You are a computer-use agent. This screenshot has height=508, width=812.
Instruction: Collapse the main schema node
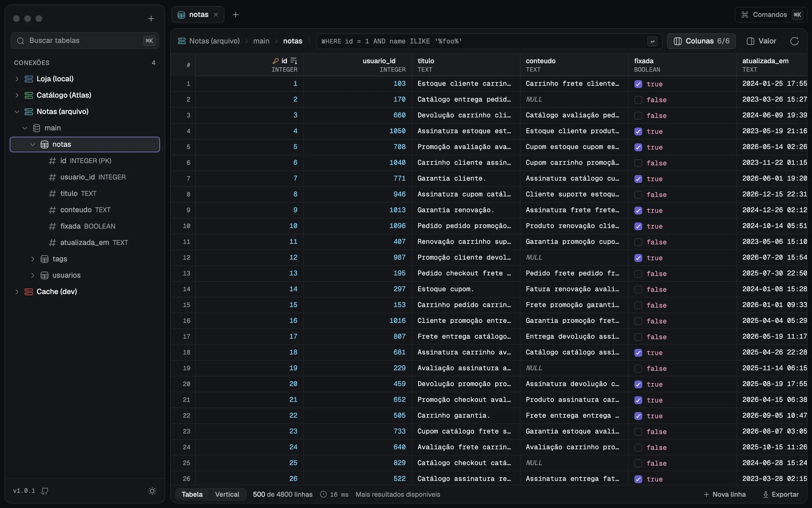[x=25, y=128]
